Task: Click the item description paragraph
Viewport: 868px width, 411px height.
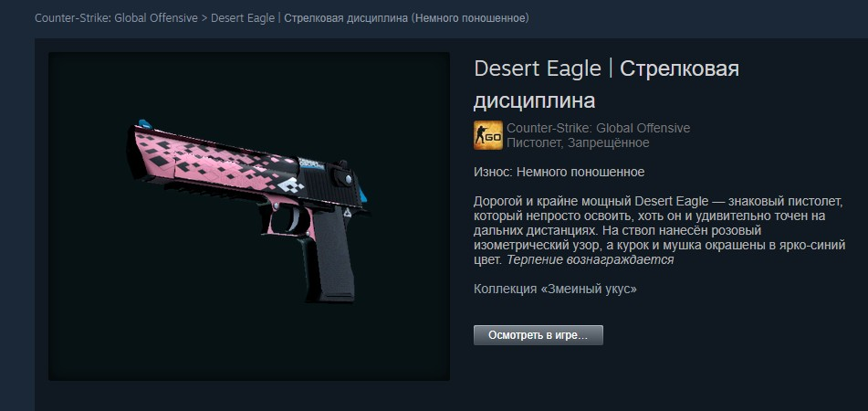Action: pyautogui.click(x=659, y=230)
